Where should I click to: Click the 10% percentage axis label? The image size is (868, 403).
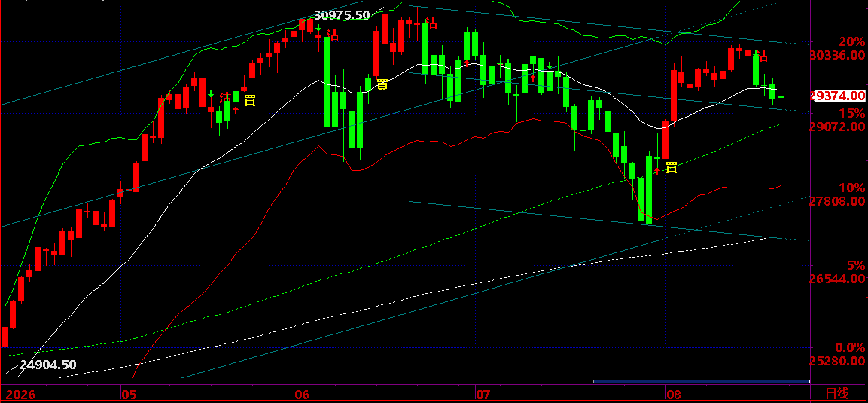click(x=851, y=187)
